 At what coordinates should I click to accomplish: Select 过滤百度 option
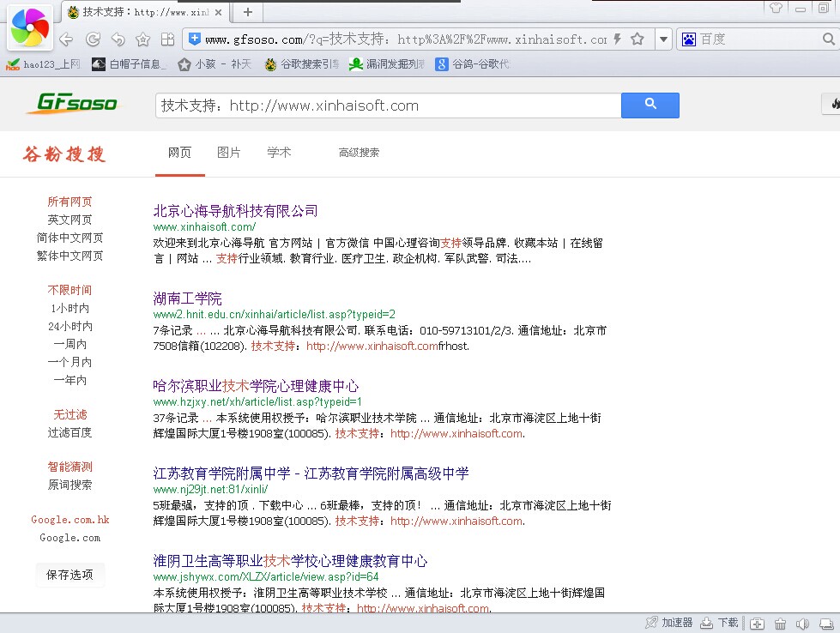point(69,432)
